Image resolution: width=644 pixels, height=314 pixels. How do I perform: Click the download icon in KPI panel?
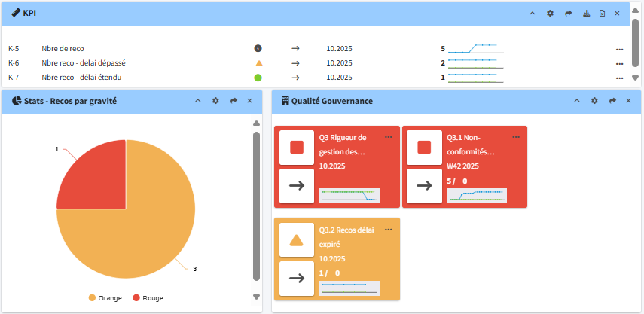(x=584, y=14)
